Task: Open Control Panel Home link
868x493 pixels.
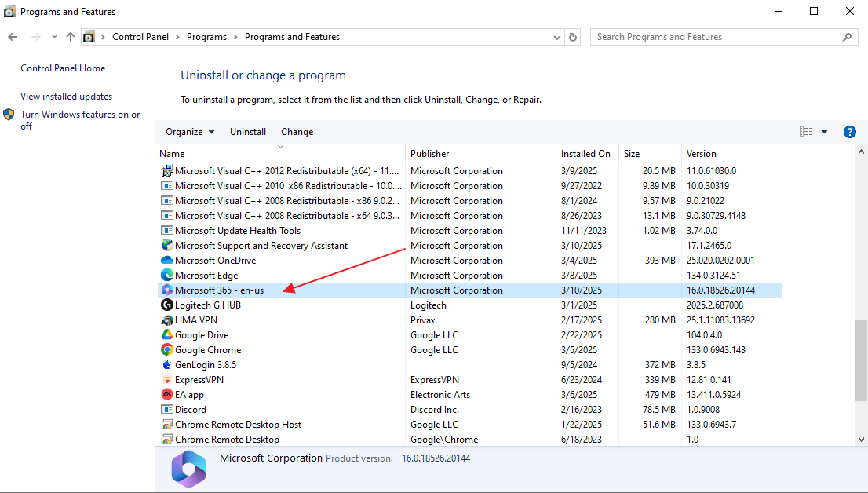Action: pyautogui.click(x=63, y=68)
